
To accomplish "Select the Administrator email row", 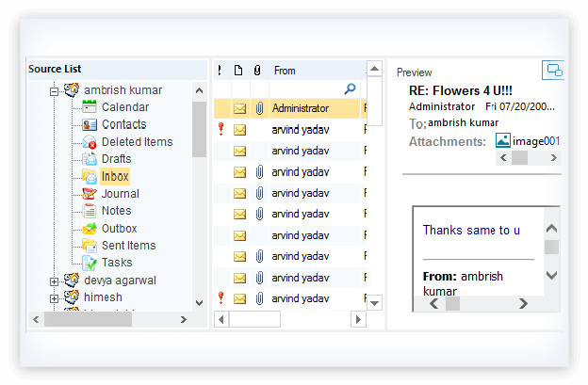I will (x=300, y=108).
